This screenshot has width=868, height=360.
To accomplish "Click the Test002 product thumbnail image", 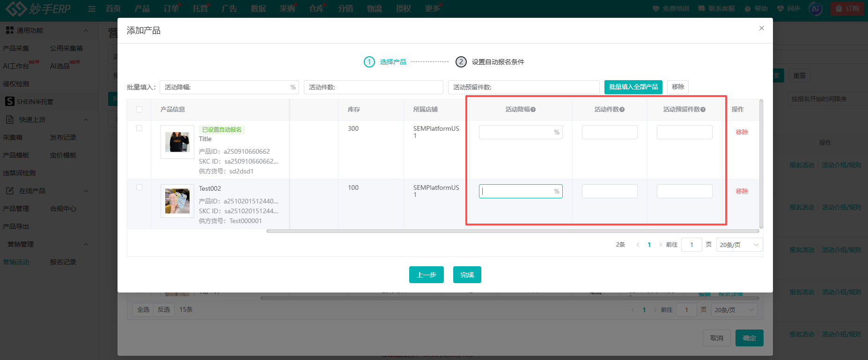I will click(x=177, y=201).
